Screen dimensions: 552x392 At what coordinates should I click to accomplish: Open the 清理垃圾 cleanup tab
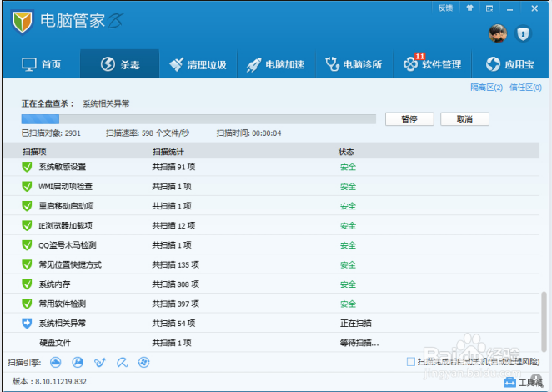click(x=198, y=64)
